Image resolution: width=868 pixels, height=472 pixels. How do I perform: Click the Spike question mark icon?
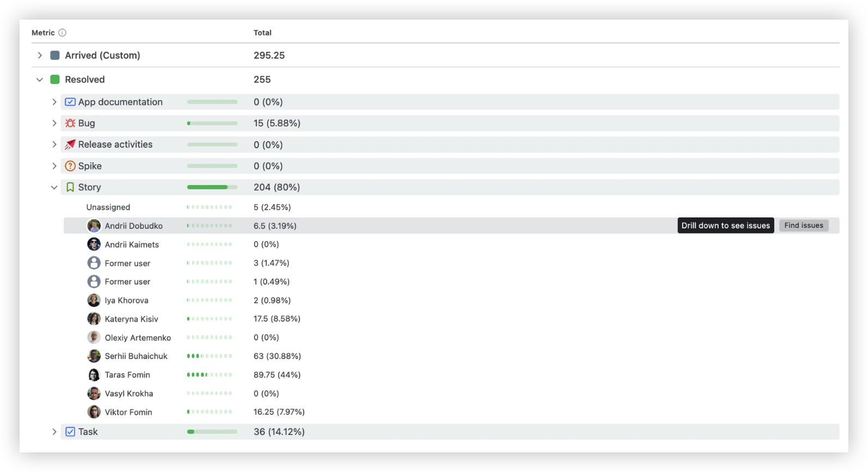[x=70, y=166]
